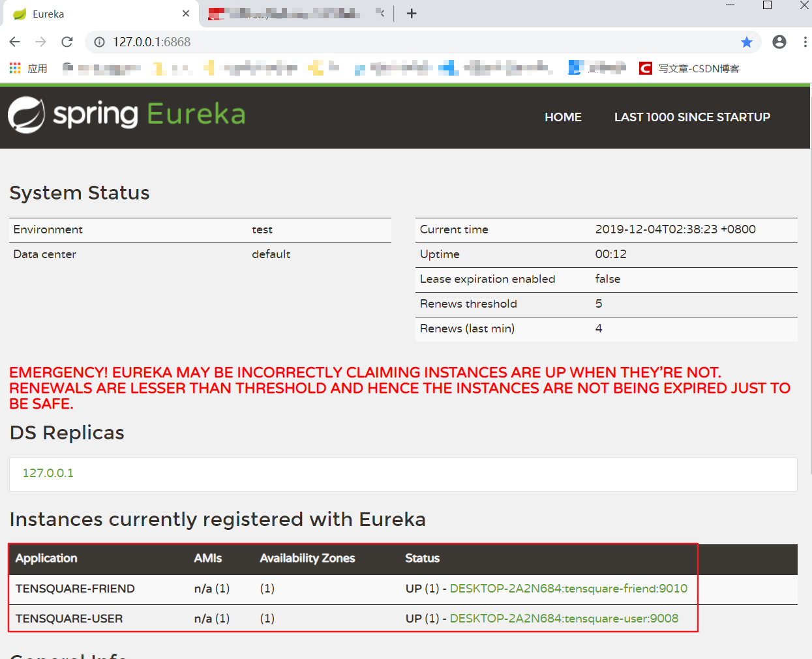Open the tensquare-user:9008 instance link
This screenshot has height=659, width=812.
(x=564, y=619)
